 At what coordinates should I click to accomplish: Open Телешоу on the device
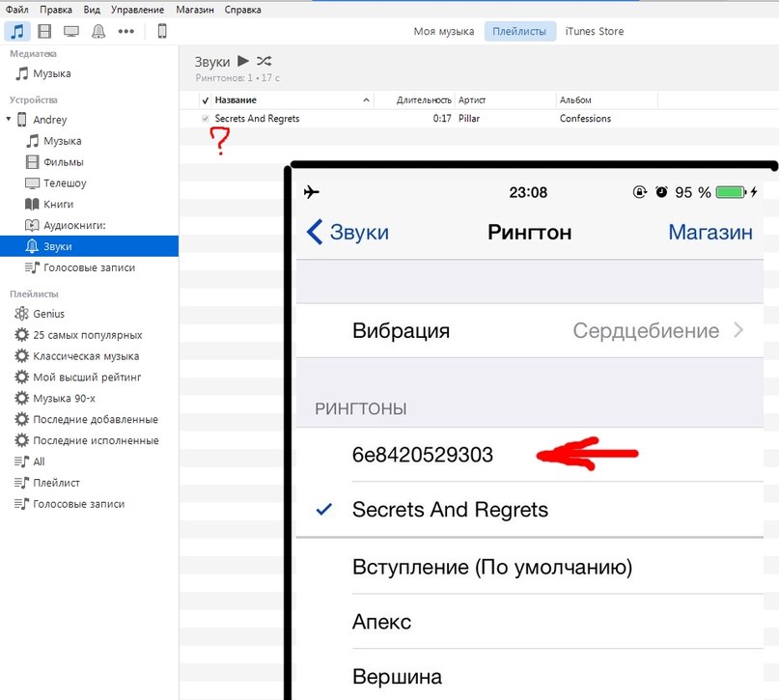click(65, 183)
